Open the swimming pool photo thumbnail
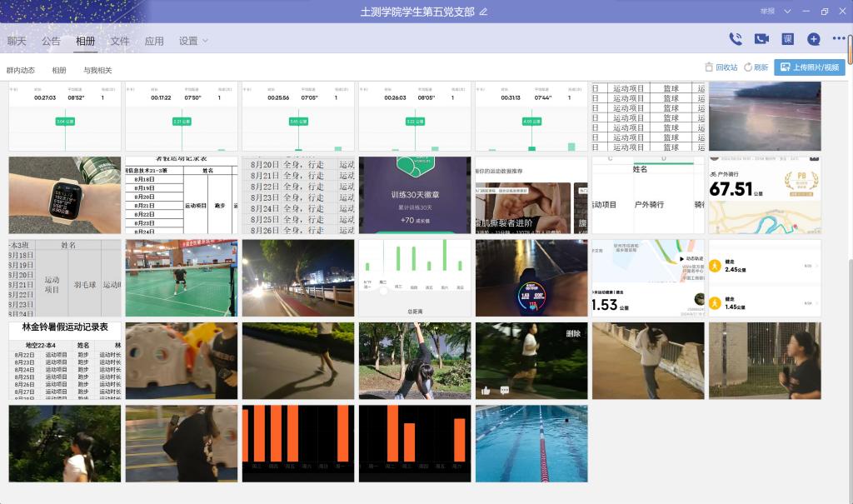Image resolution: width=853 pixels, height=504 pixels. (531, 443)
